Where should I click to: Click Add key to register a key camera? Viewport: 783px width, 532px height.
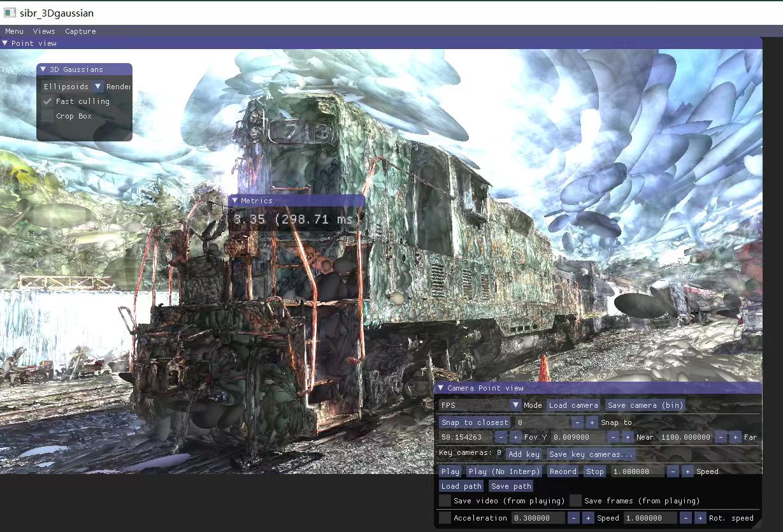[524, 454]
